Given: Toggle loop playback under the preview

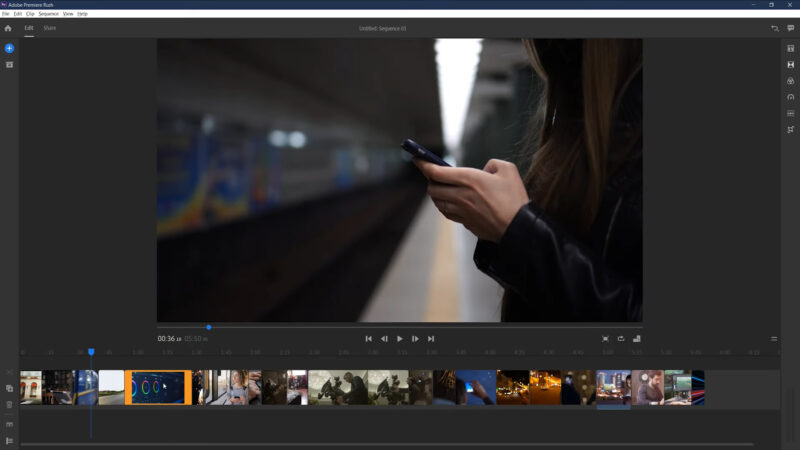Looking at the screenshot, I should click(621, 339).
